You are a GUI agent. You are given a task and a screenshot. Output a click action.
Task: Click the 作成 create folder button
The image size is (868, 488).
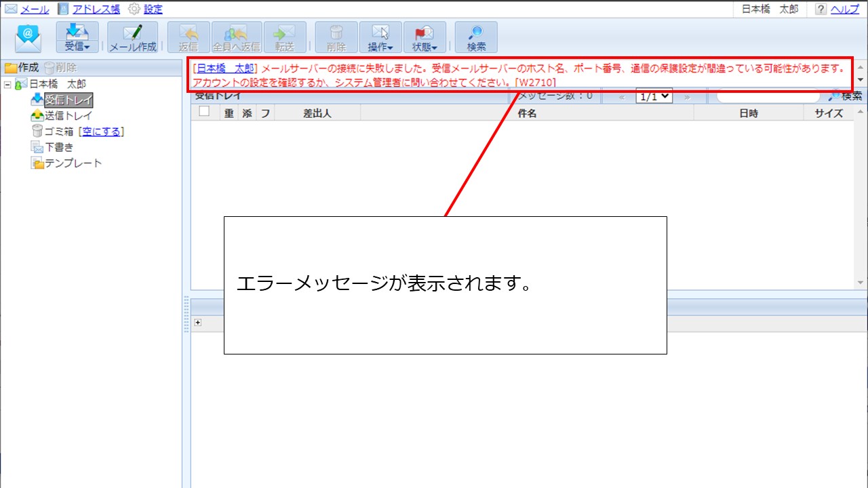[x=22, y=68]
